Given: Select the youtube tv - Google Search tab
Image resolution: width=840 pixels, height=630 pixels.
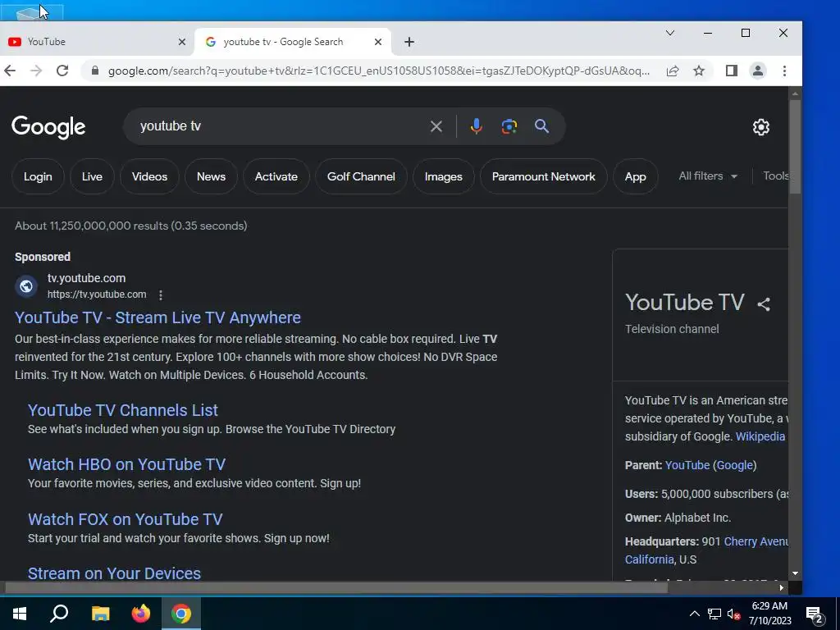Looking at the screenshot, I should (x=294, y=42).
